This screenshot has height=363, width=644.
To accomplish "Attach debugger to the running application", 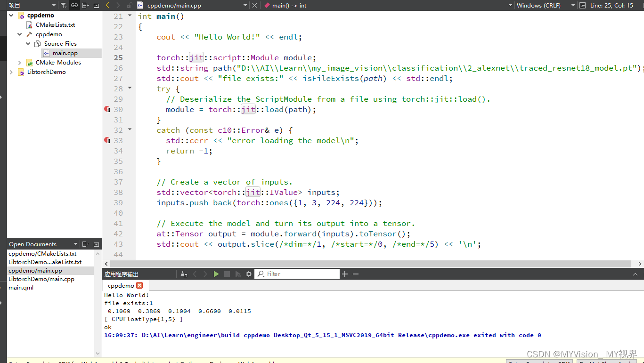I will tap(238, 274).
